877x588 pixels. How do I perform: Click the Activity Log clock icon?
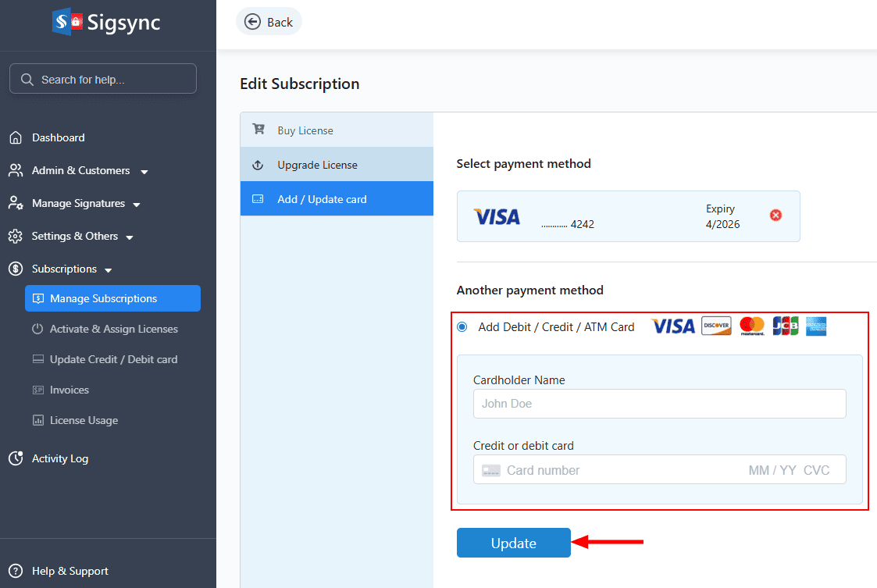(x=16, y=459)
